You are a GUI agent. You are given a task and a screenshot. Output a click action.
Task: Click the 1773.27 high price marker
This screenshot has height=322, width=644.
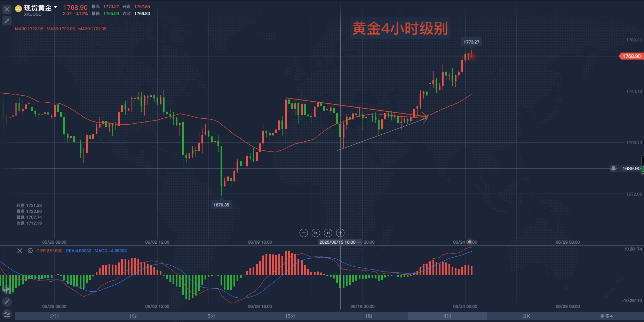click(x=471, y=42)
